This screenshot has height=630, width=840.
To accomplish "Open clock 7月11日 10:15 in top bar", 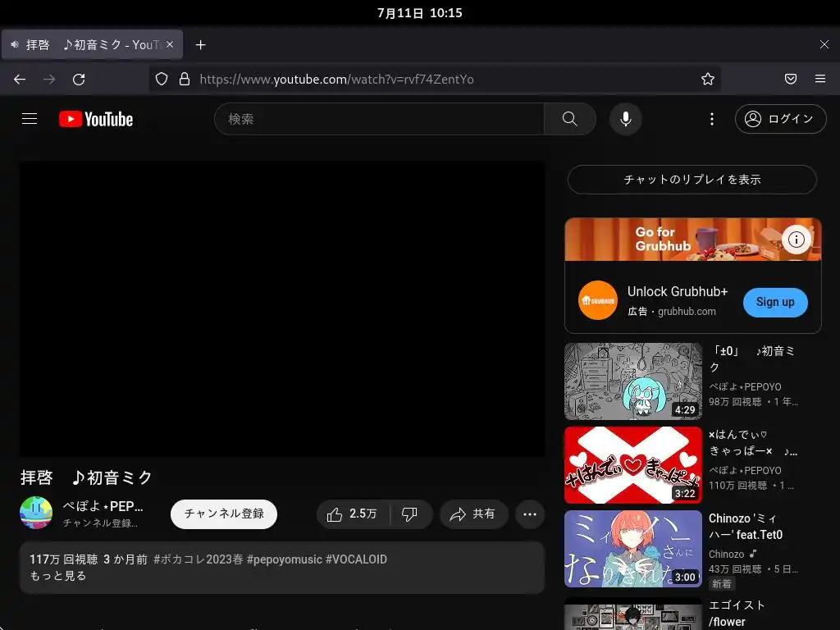I will pos(419,13).
